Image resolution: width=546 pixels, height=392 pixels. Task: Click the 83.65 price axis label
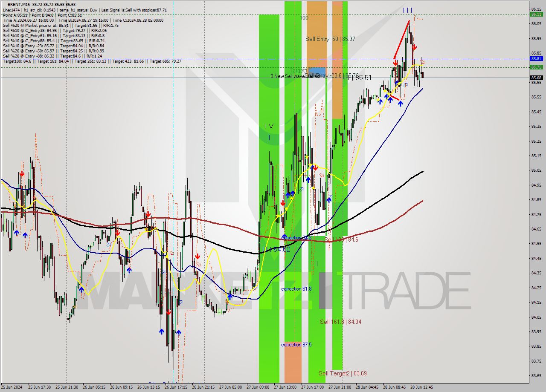pyautogui.click(x=536, y=375)
